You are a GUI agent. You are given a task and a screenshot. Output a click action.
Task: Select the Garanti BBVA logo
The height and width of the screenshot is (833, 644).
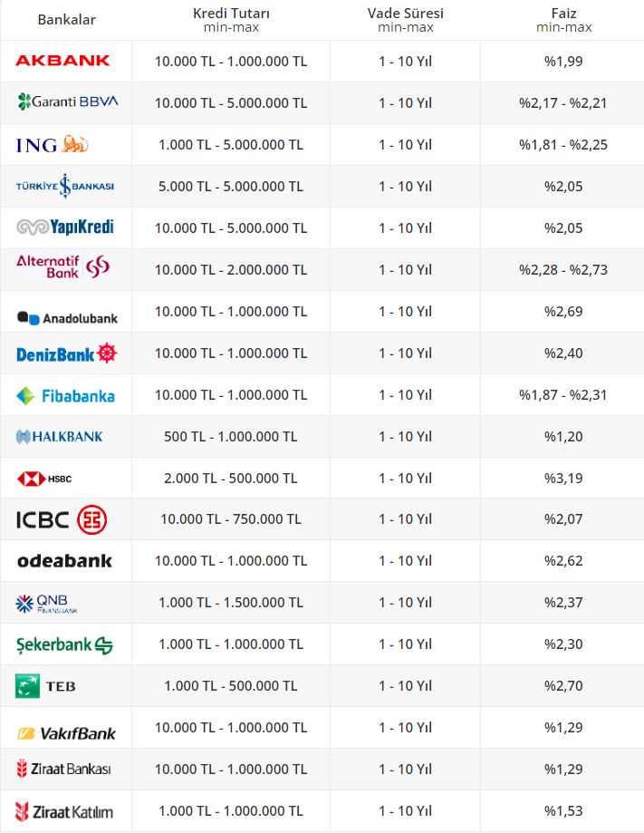coord(68,102)
